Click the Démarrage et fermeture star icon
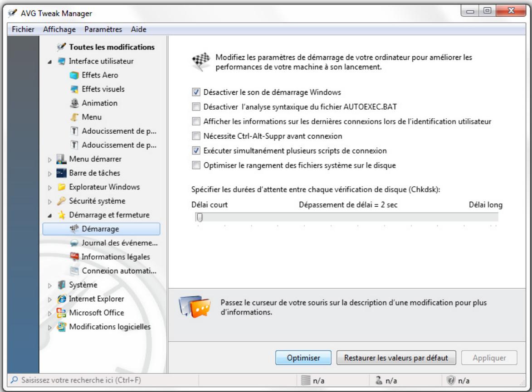 tap(61, 215)
